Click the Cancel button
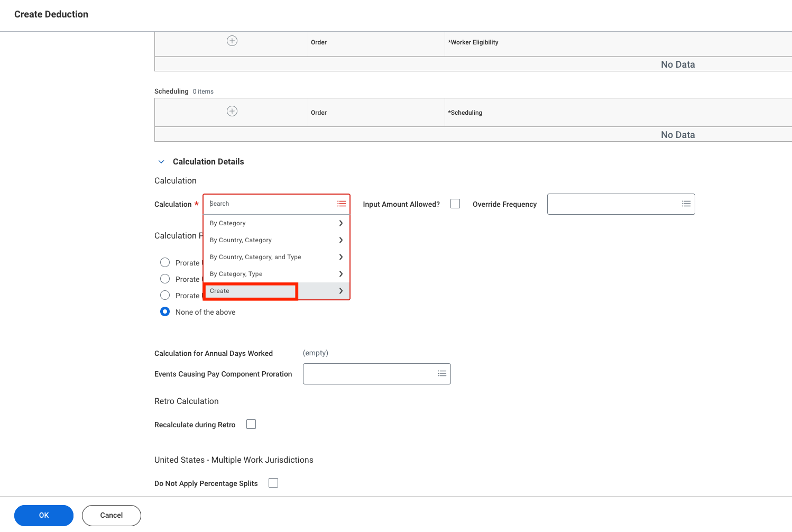This screenshot has height=532, width=792. [112, 516]
